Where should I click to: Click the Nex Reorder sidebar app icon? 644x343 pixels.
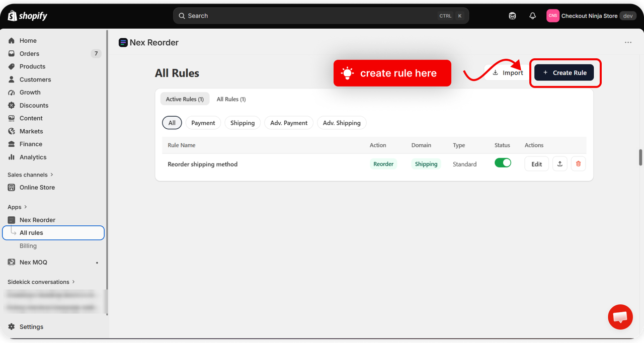pos(12,220)
